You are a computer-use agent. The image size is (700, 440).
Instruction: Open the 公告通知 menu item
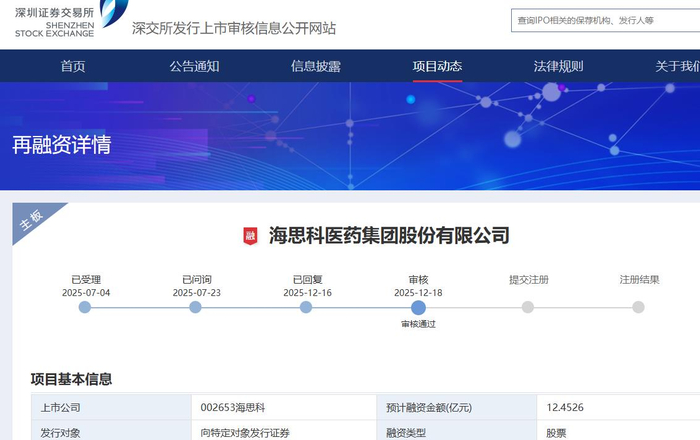click(x=194, y=66)
